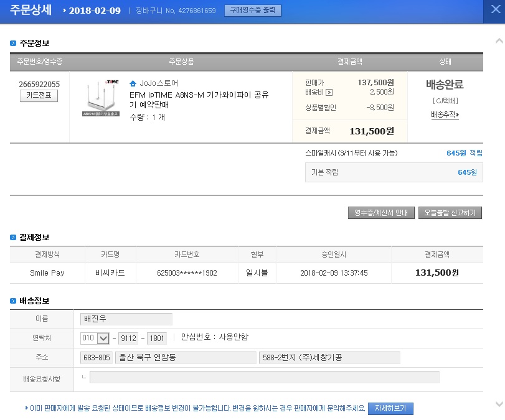Click the address field 울산 북구 연암동
Image resolution: width=505 pixels, height=420 pixels.
pyautogui.click(x=186, y=358)
